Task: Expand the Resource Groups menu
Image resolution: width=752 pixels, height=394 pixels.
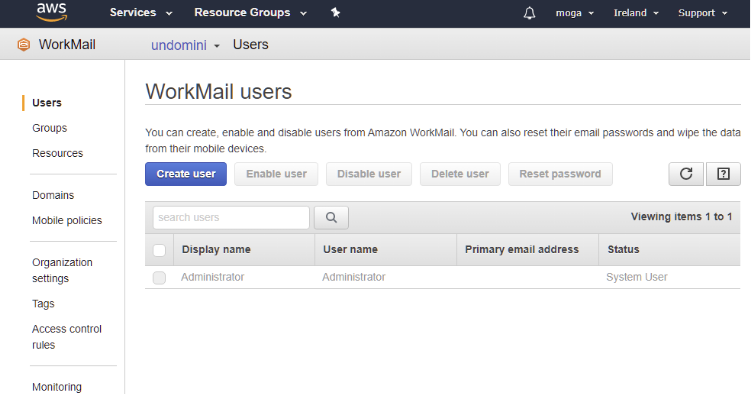Action: tap(250, 12)
